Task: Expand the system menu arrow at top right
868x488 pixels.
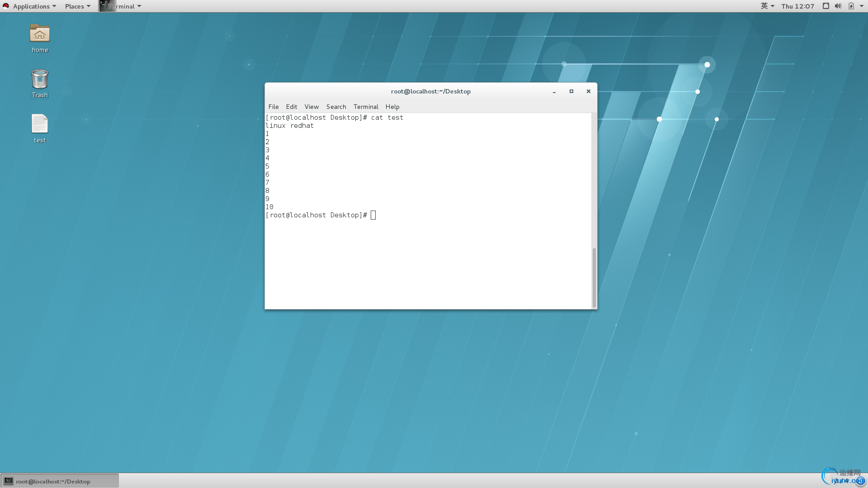Action: (862, 6)
